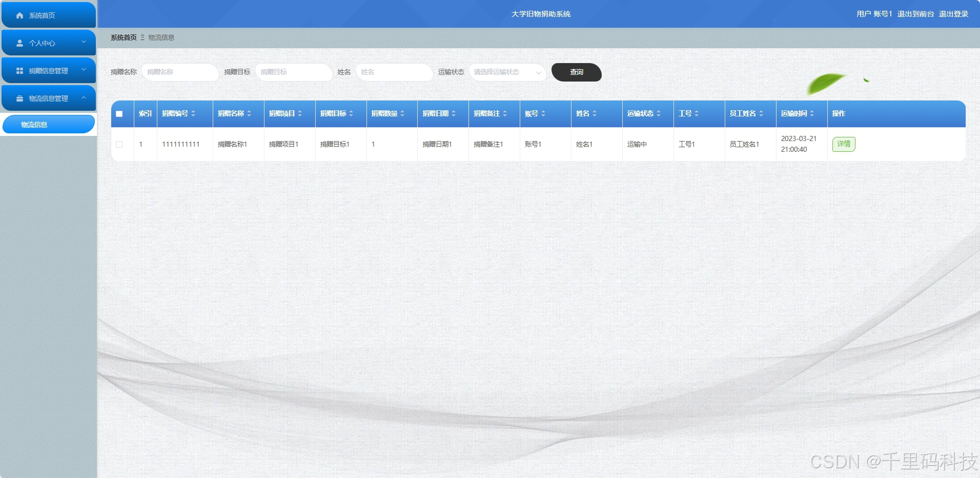Viewport: 980px width, 478px height.
Task: Sort by 员工姓名 column arrows
Action: tap(761, 113)
